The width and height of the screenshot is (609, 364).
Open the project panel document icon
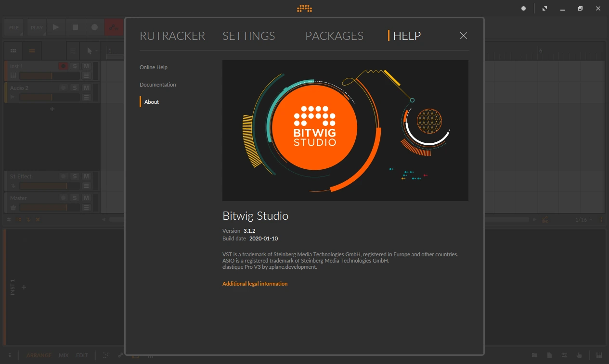click(549, 355)
